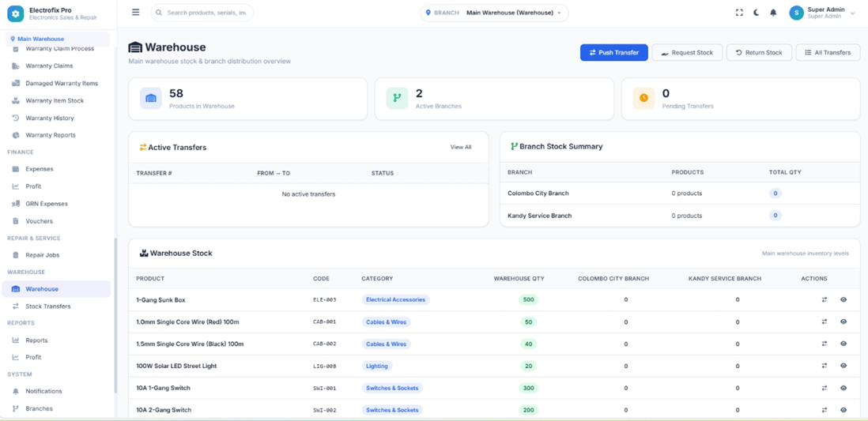Click Kandy Service Branch row in summary
Viewport: 868px width, 421px height.
680,215
